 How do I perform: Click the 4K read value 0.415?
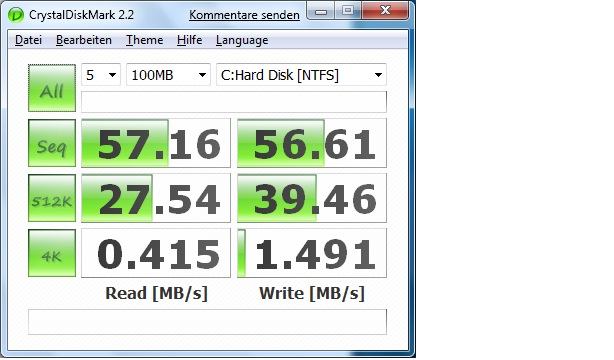pos(156,253)
